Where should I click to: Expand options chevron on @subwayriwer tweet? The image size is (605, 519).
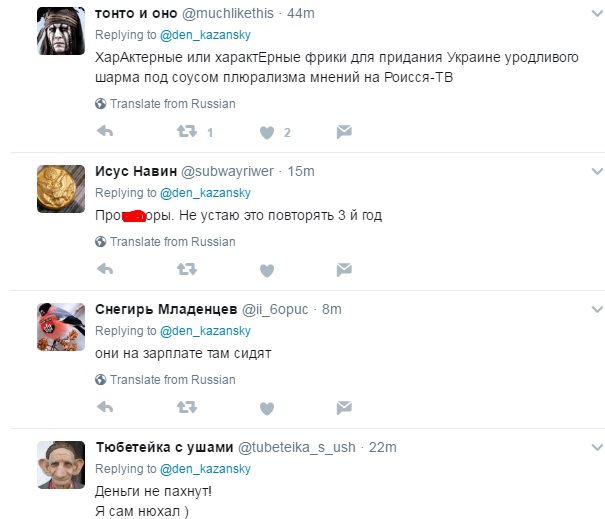pyautogui.click(x=597, y=171)
